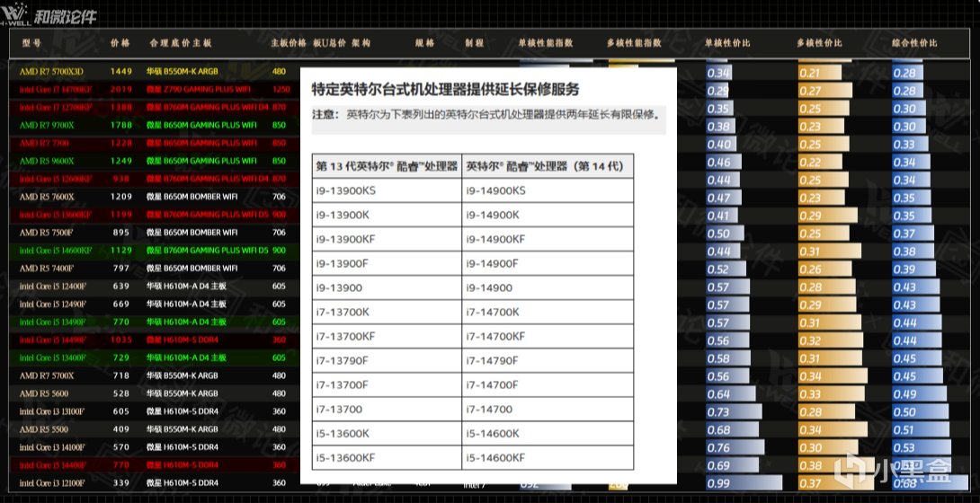The height and width of the screenshot is (503, 980).
Task: Click the popup title 特定英特尔台式机处理器提供延长保修服务
Action: pyautogui.click(x=446, y=89)
